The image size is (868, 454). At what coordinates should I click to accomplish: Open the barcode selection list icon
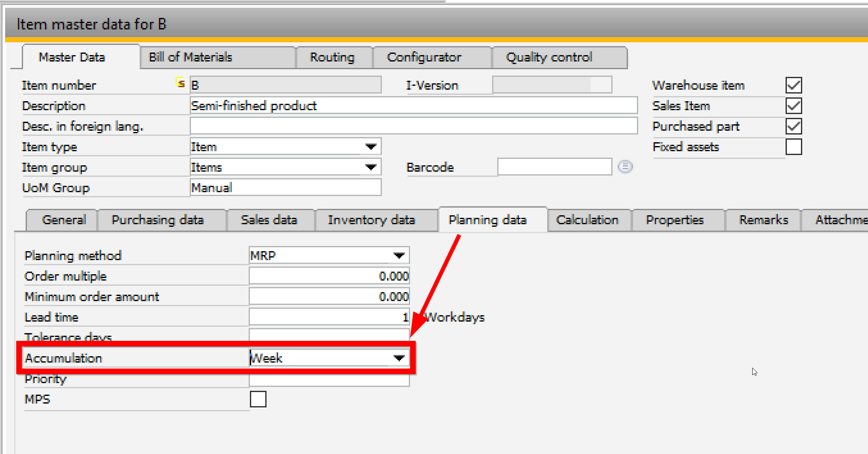point(625,167)
